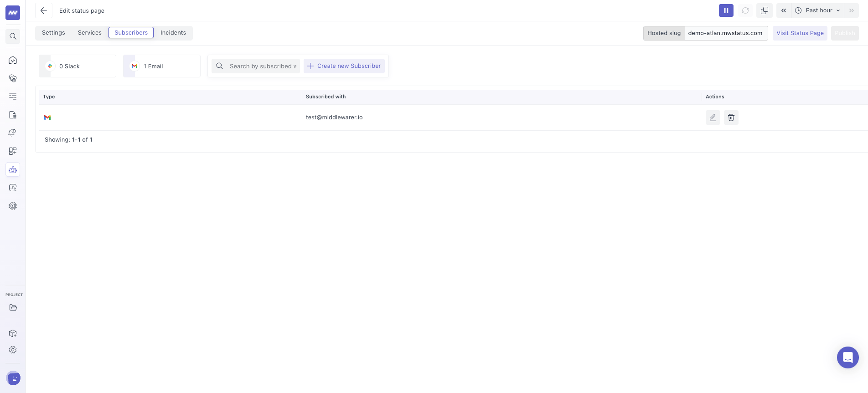Open the settings gear in the sidebar
This screenshot has height=393, width=868.
(13, 350)
